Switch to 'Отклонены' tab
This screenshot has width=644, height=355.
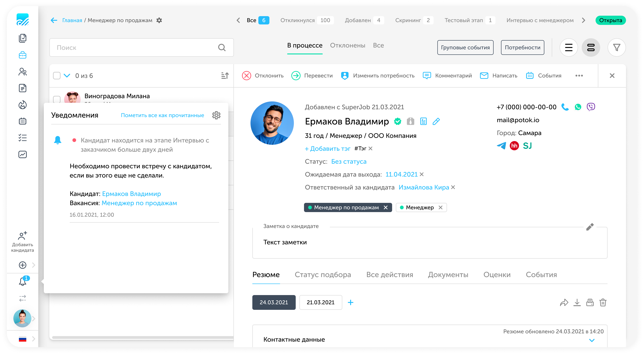348,45
